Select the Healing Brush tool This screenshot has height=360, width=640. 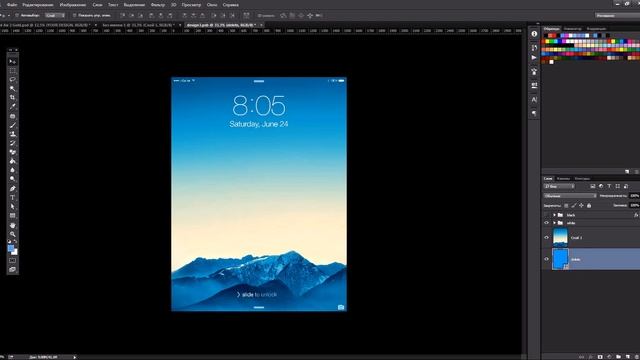click(x=13, y=116)
